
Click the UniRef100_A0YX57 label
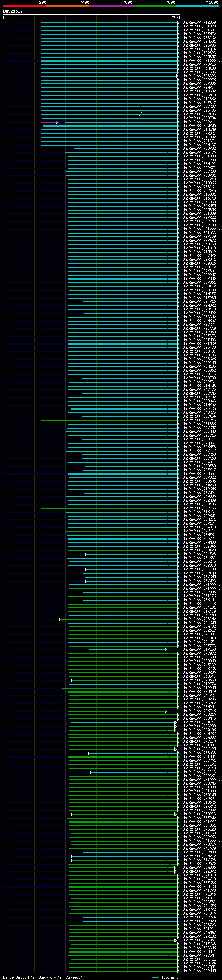pyautogui.click(x=199, y=428)
